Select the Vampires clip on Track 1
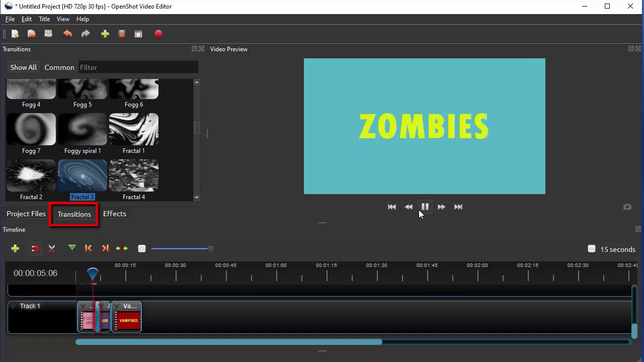The height and width of the screenshot is (362, 644). 126,317
